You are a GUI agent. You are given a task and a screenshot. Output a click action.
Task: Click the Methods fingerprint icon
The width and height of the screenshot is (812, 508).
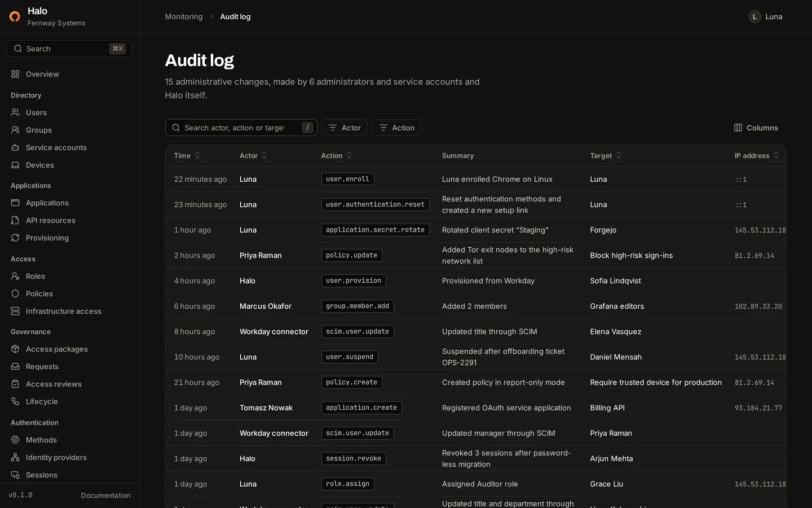(x=15, y=440)
